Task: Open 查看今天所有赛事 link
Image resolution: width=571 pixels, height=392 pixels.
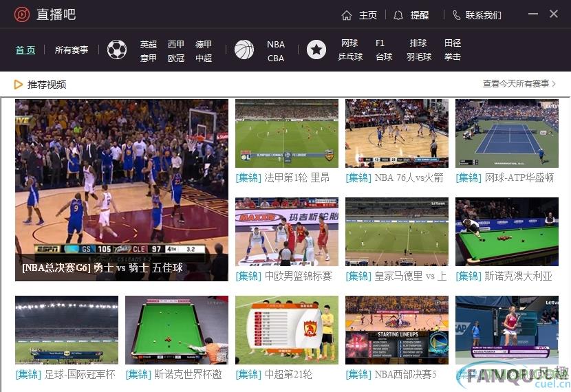Action: pyautogui.click(x=516, y=84)
